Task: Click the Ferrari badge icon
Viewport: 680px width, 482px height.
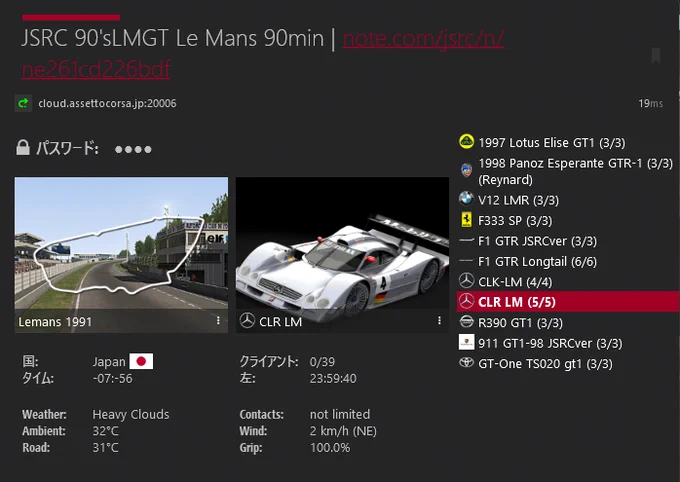Action: pos(466,219)
